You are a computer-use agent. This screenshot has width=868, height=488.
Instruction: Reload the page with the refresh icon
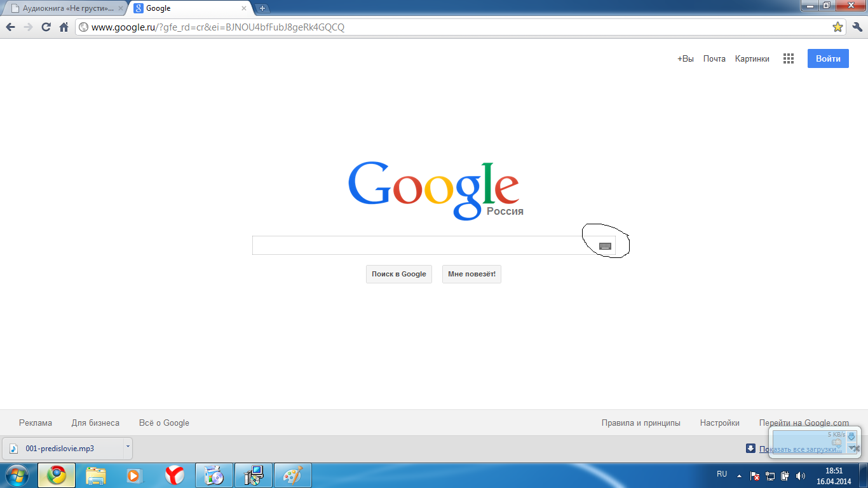click(x=46, y=27)
